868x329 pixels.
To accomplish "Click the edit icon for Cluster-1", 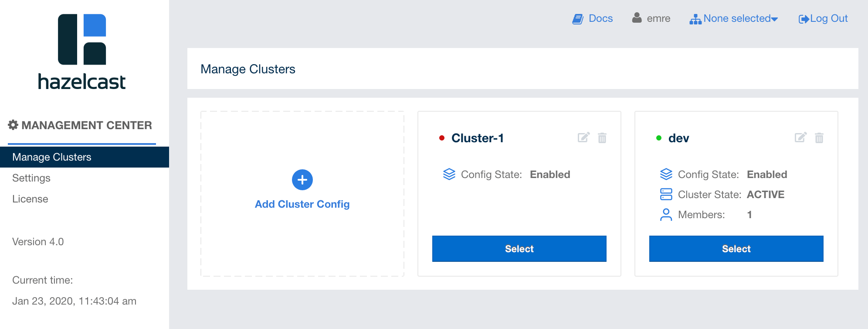I will pos(583,137).
